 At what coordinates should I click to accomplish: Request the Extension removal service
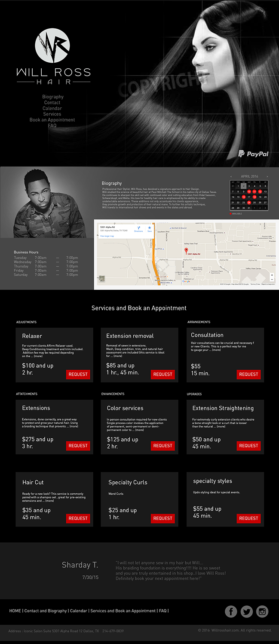tap(163, 374)
